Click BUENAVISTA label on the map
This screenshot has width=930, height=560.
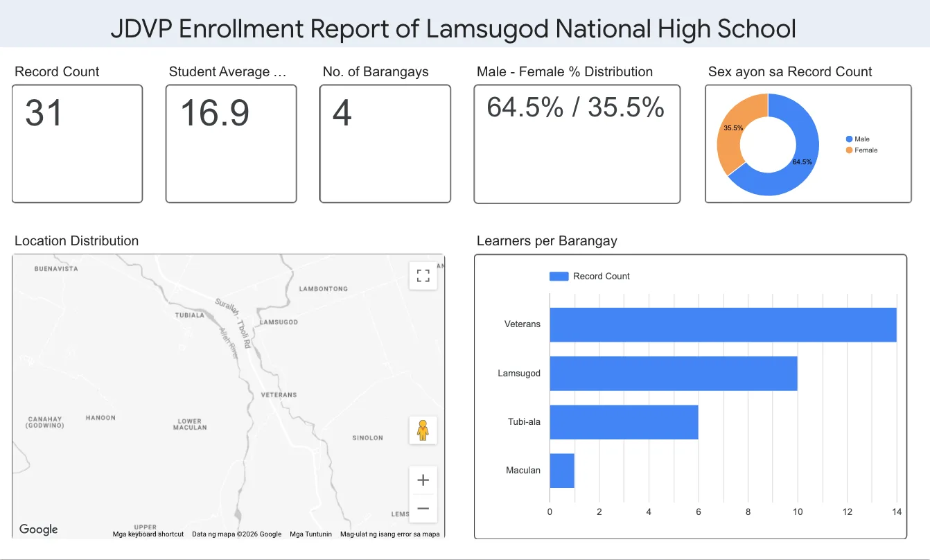pos(56,269)
